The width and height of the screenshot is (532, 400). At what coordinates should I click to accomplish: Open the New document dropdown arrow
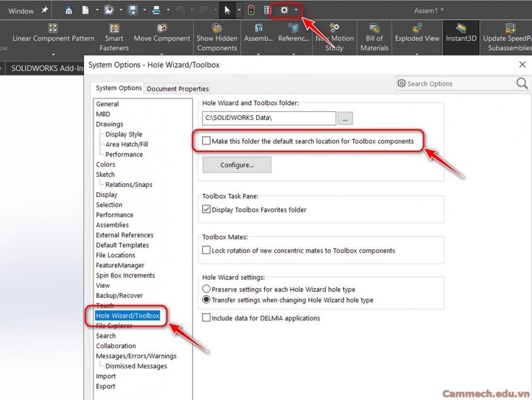coord(97,10)
